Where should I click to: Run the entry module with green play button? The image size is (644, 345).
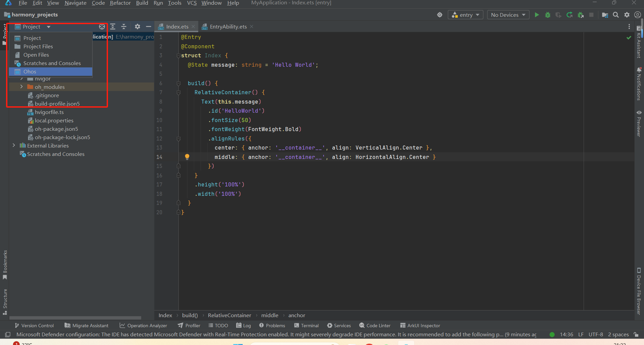pos(537,15)
